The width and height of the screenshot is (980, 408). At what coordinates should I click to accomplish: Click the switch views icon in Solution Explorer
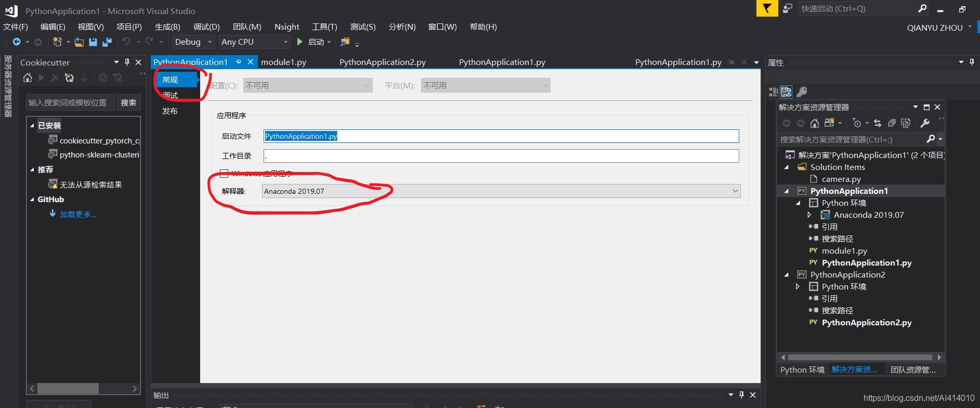[829, 123]
